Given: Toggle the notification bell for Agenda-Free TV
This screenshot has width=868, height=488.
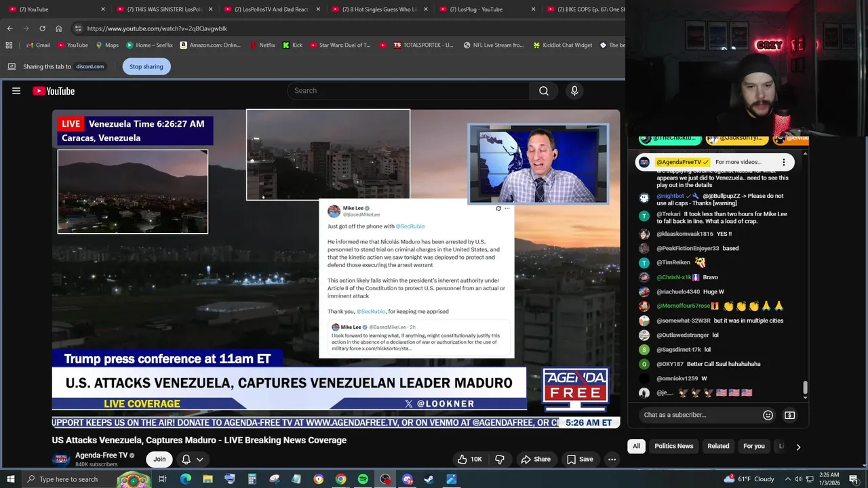Looking at the screenshot, I should click(x=186, y=460).
